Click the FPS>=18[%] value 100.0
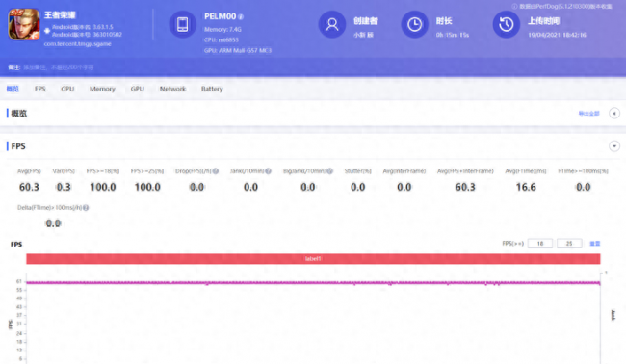The image size is (626, 364). [x=103, y=187]
